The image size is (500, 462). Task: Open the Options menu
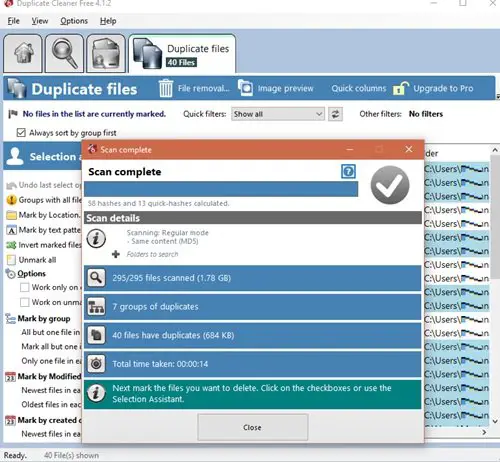tap(74, 21)
